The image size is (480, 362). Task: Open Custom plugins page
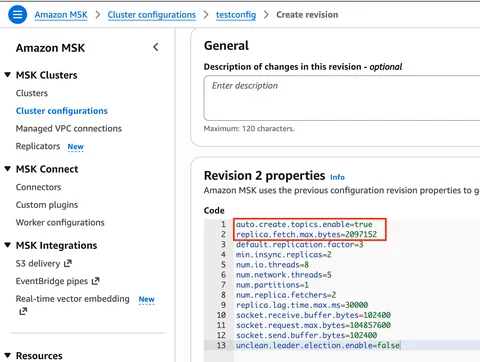tap(47, 205)
